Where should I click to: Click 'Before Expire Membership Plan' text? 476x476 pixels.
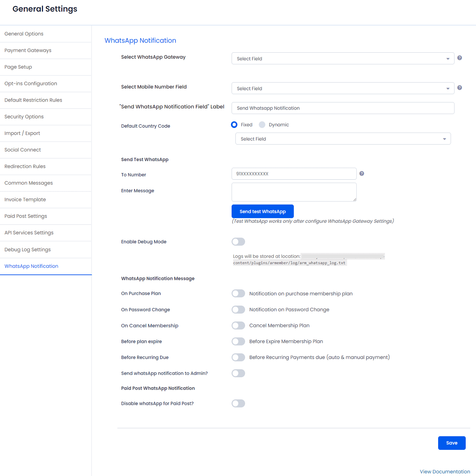[286, 341]
